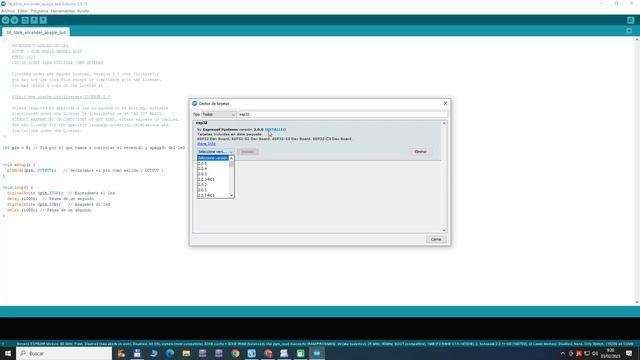Image resolution: width=640 pixels, height=360 pixels.
Task: Click the boards list's up scroll arrow
Action: coord(444,123)
